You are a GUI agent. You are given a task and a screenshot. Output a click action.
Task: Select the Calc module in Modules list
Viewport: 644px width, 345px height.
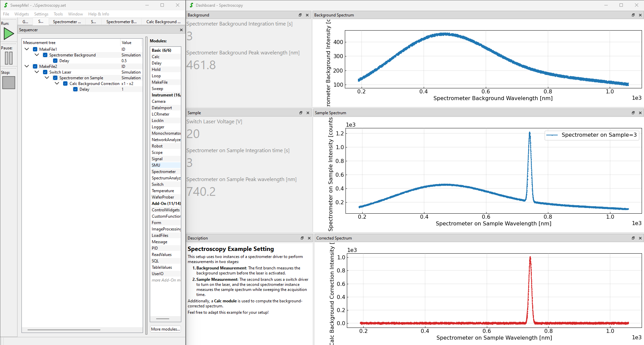pyautogui.click(x=166, y=57)
